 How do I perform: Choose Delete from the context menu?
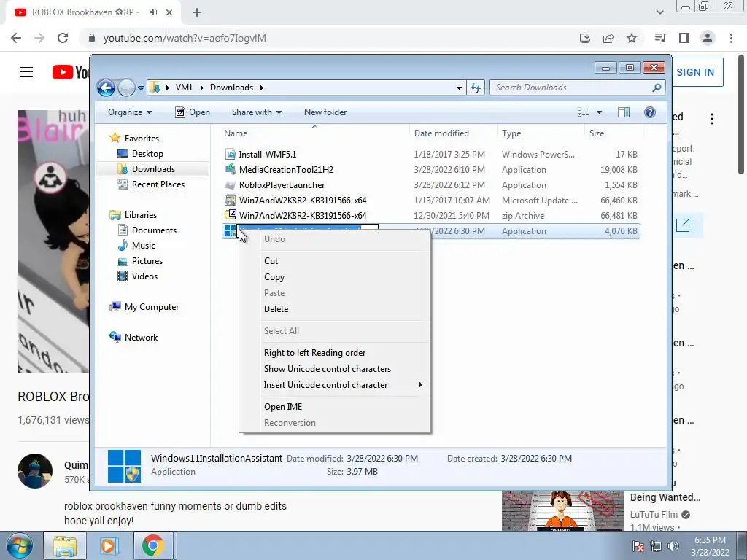(x=334, y=309)
